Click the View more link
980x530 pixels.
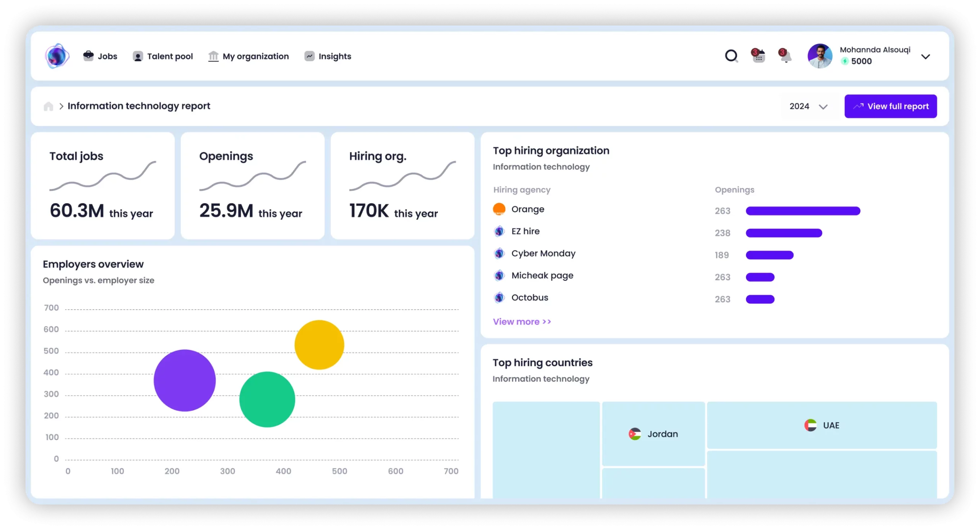coord(522,322)
